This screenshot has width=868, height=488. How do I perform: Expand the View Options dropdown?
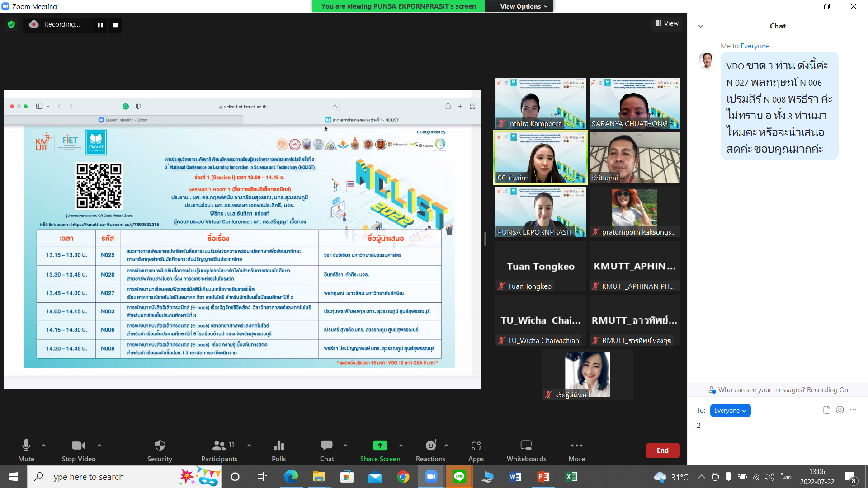coord(524,6)
